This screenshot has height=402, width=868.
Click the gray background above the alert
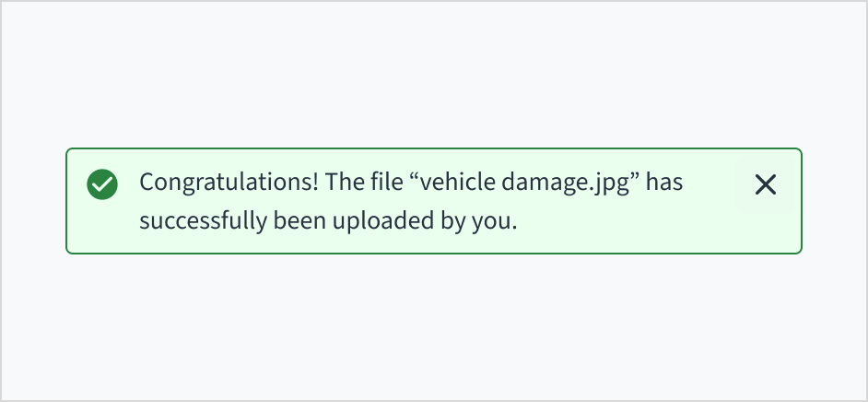click(x=433, y=74)
